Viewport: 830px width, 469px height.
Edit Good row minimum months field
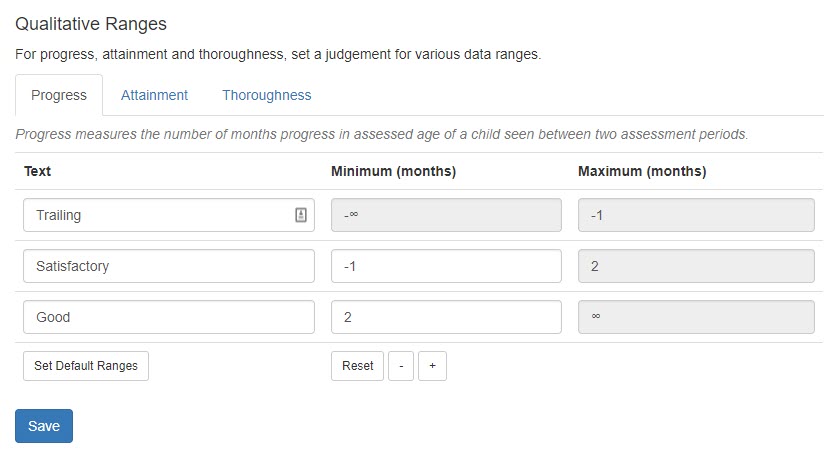click(x=446, y=317)
